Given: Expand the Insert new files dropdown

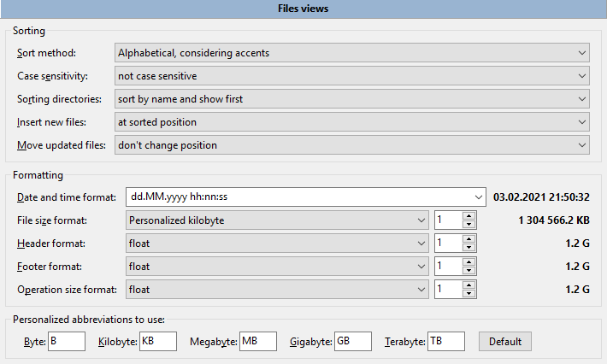Looking at the screenshot, I should 351,122.
